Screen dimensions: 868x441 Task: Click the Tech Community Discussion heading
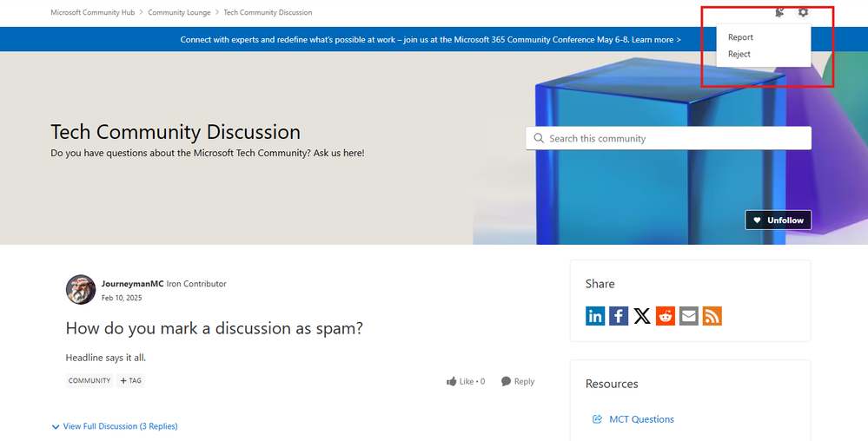pyautogui.click(x=176, y=132)
